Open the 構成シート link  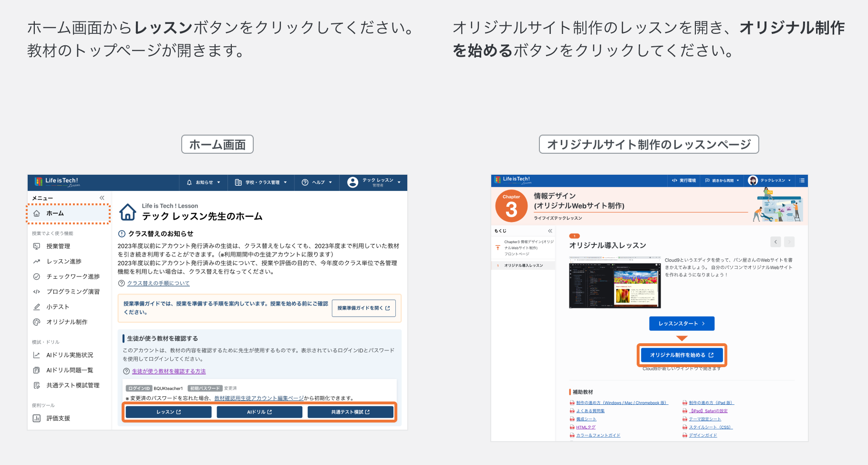pos(586,419)
